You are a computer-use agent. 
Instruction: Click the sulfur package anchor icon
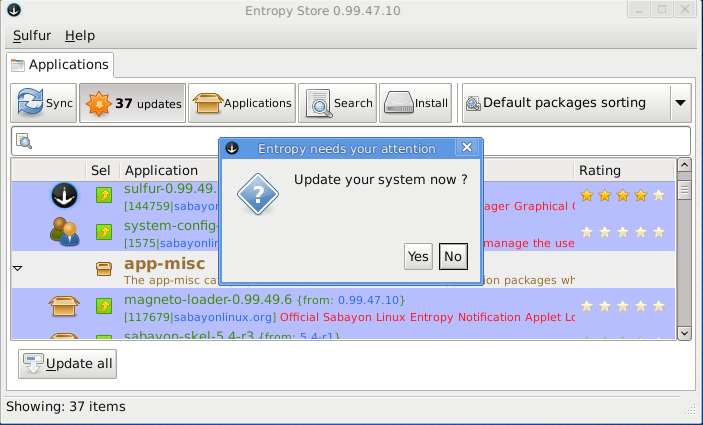point(65,195)
